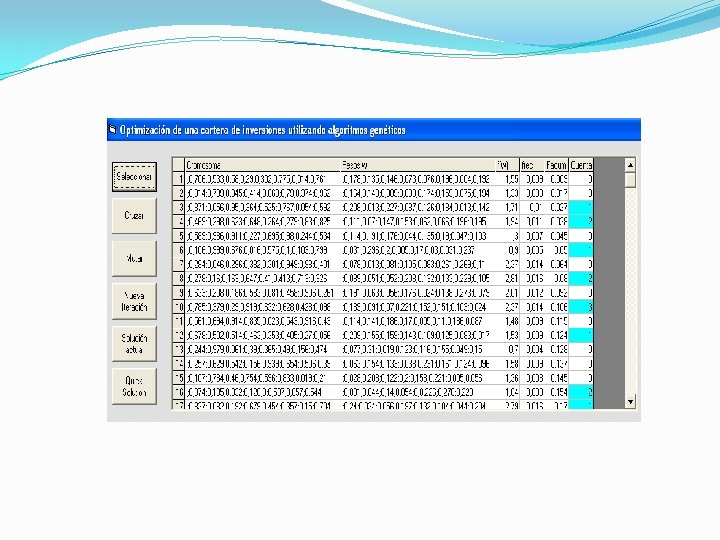Click the cyan Cuenta cell in row 10

tap(581, 307)
